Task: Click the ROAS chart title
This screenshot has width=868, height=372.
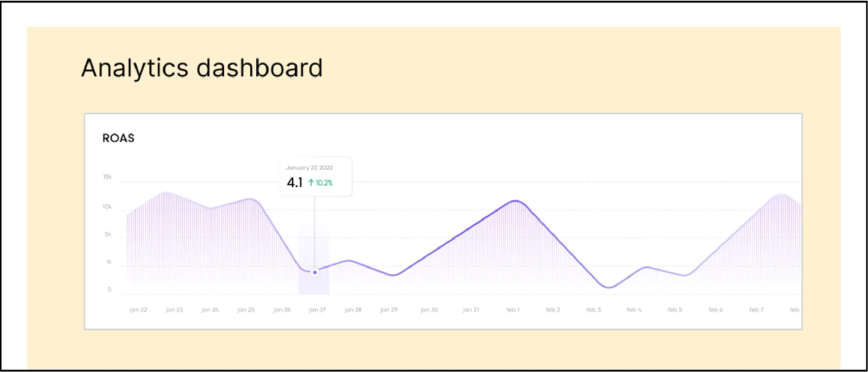Action: coord(118,138)
